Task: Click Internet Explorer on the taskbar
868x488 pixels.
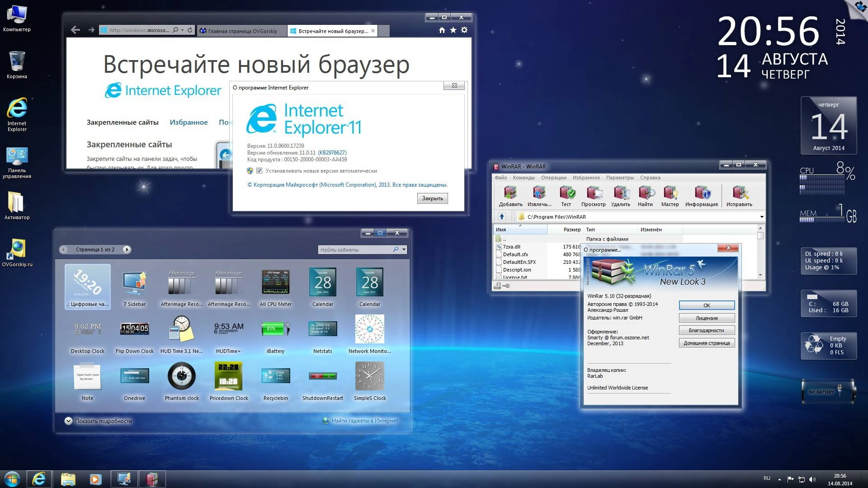Action: click(39, 479)
